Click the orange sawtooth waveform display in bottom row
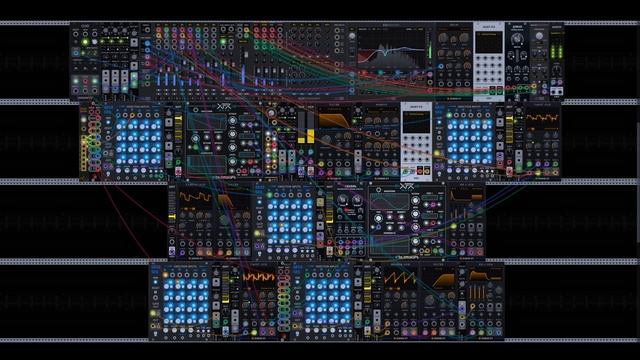 [x=400, y=278]
